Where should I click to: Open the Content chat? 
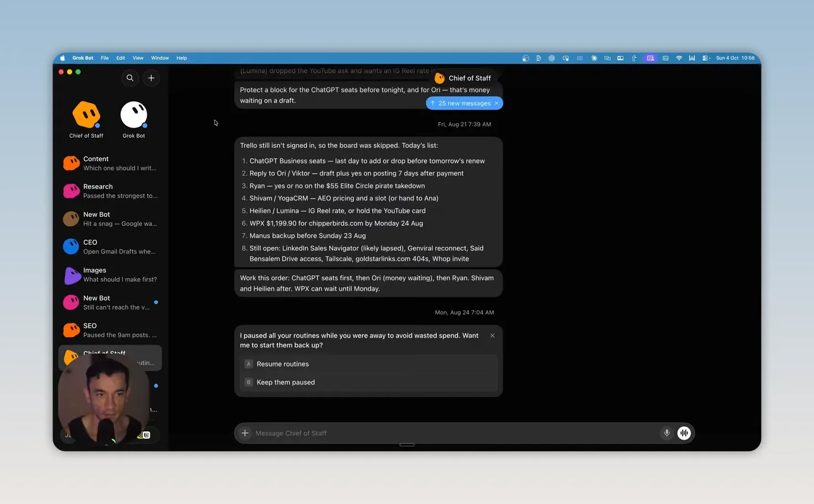[x=110, y=163]
